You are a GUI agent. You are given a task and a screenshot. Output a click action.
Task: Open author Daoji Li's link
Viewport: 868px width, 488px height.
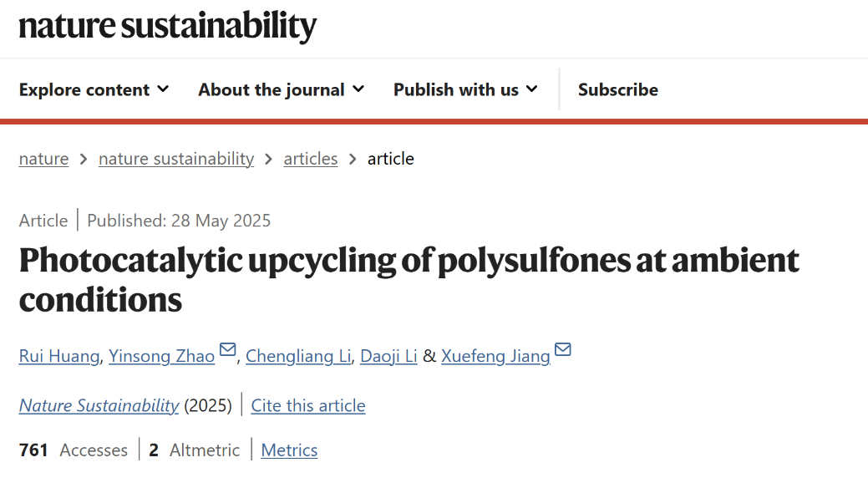coord(388,356)
